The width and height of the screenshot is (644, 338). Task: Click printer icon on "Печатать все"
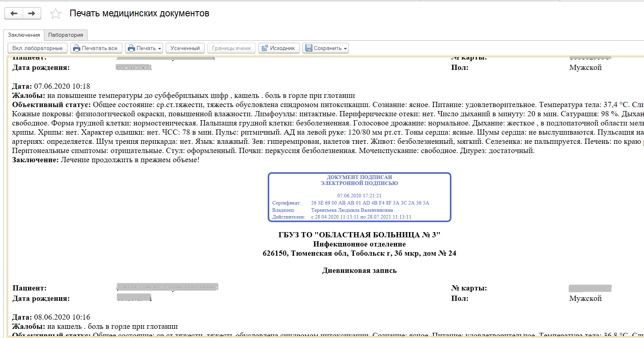(77, 48)
